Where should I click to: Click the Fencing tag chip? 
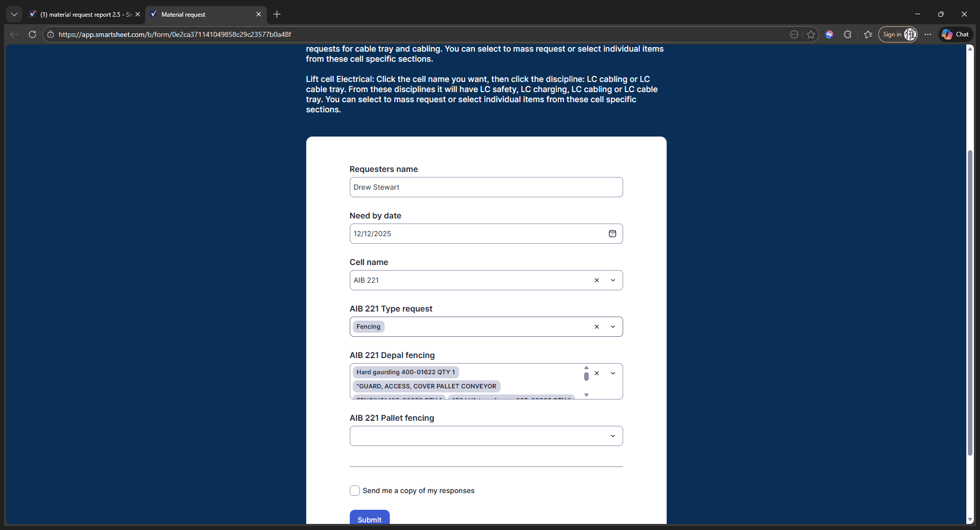click(368, 327)
